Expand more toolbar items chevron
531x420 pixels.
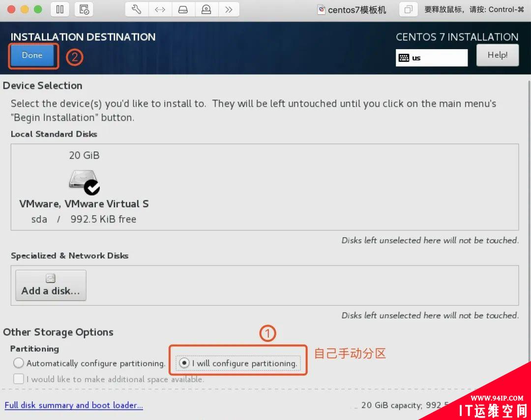coord(229,9)
